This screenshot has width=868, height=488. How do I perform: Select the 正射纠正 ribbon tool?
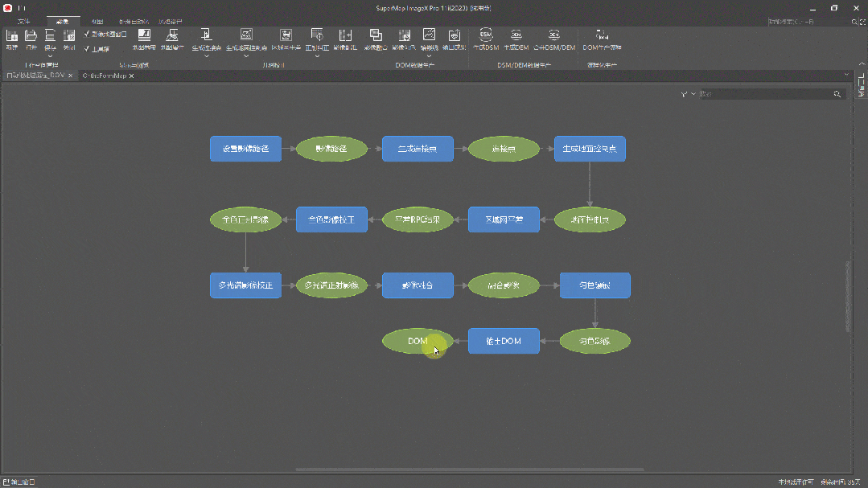click(x=317, y=39)
